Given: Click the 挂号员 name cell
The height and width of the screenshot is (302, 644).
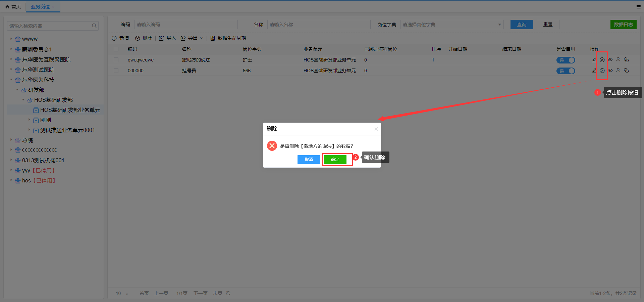Looking at the screenshot, I should (x=189, y=71).
